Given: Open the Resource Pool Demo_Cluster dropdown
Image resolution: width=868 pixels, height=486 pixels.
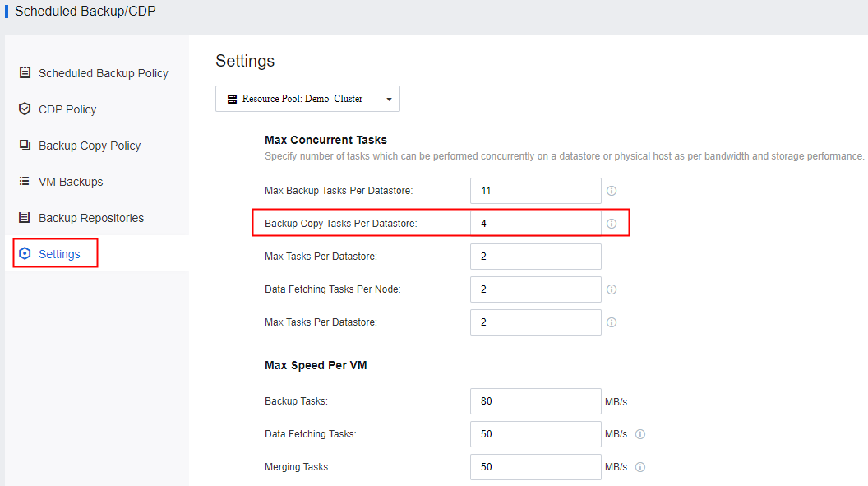Looking at the screenshot, I should 307,99.
